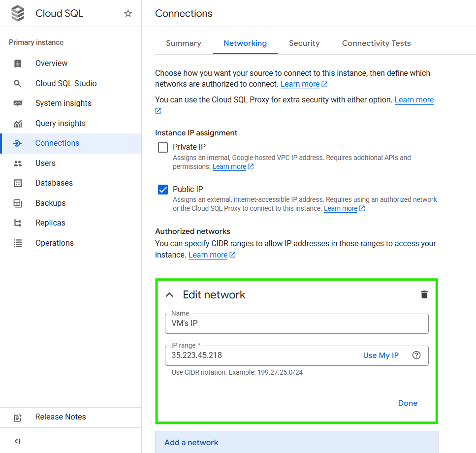Click the help question mark in IP range

pos(416,356)
